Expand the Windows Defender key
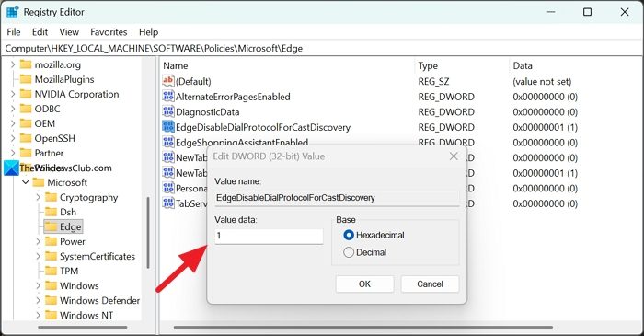This screenshot has width=644, height=336. pyautogui.click(x=39, y=301)
